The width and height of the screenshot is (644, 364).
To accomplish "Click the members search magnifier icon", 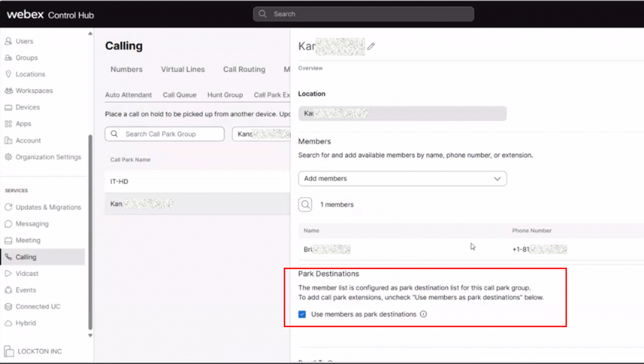I will tap(305, 205).
